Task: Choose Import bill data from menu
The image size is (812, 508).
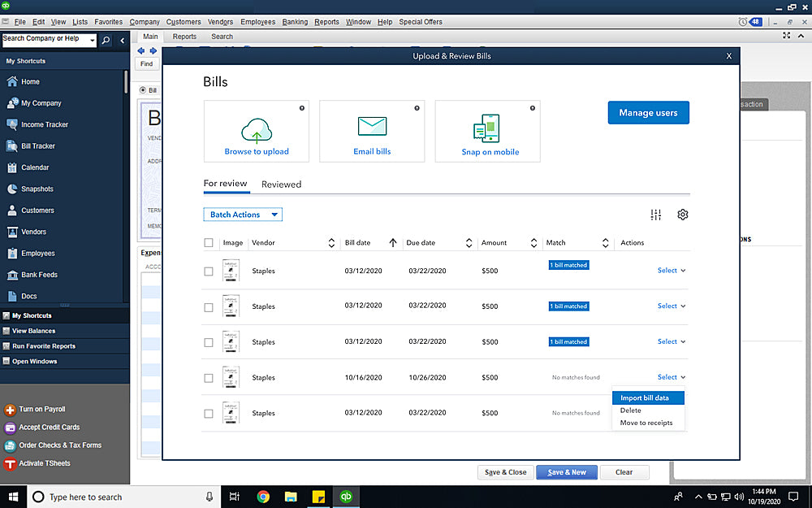Action: pyautogui.click(x=645, y=398)
